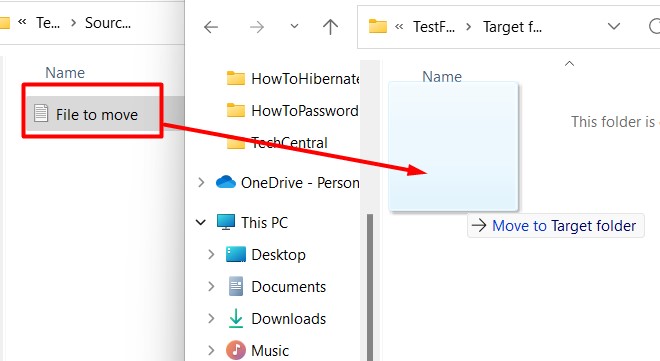
Task: Click the Downloads arrow icon
Action: 236,318
